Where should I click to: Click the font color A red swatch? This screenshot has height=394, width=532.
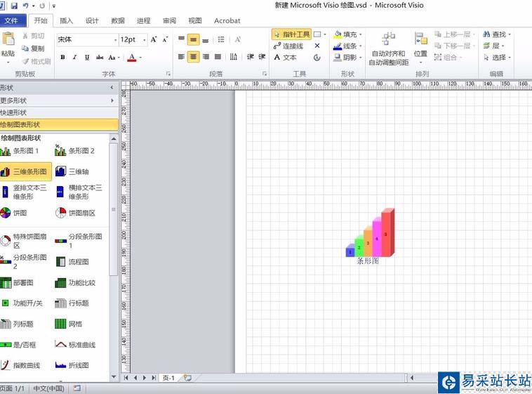click(x=132, y=58)
